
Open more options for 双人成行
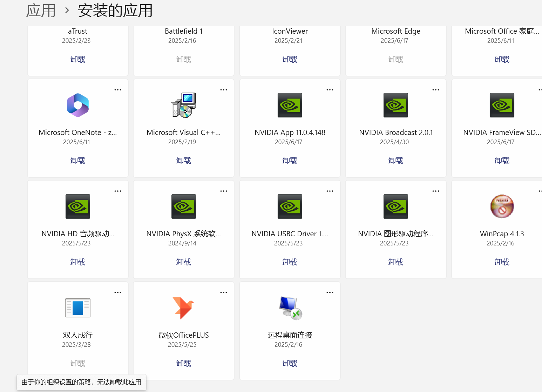tap(118, 292)
